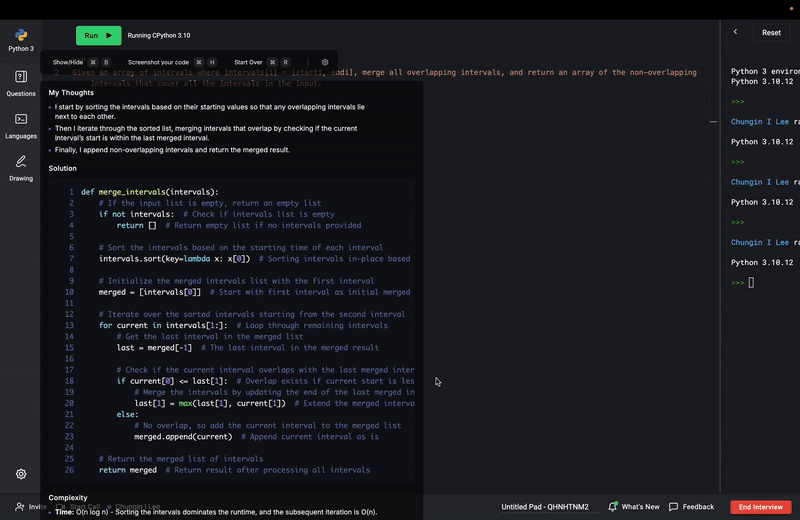This screenshot has width=800, height=520.
Task: Open the Questions panel icon
Action: tap(21, 83)
